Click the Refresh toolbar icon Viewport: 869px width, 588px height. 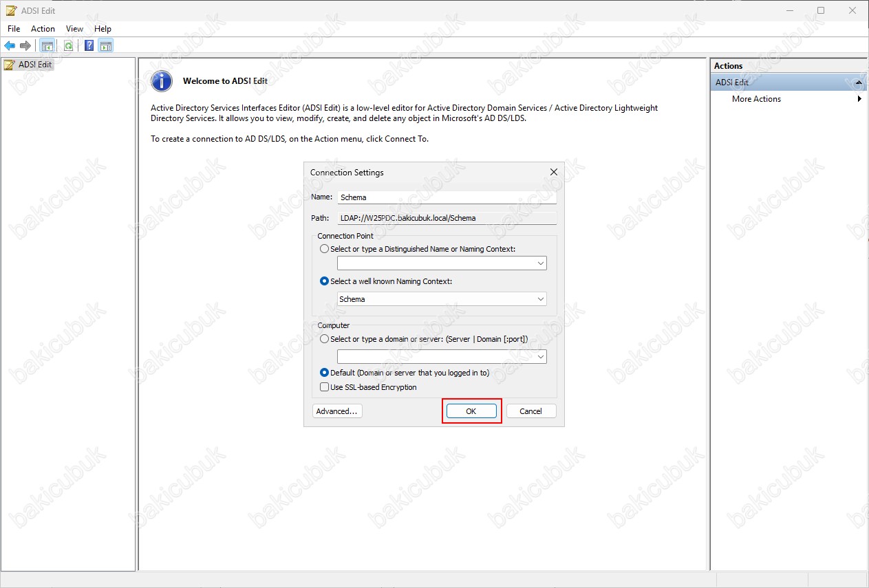click(68, 46)
